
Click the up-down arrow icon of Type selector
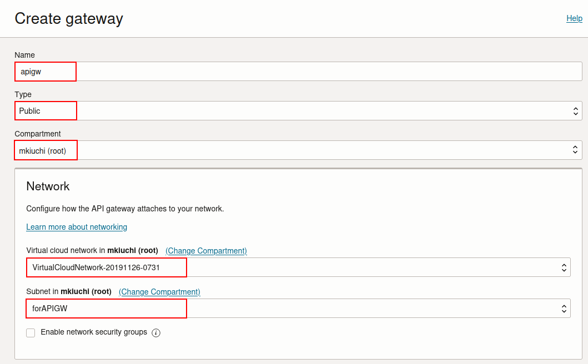[x=575, y=111]
